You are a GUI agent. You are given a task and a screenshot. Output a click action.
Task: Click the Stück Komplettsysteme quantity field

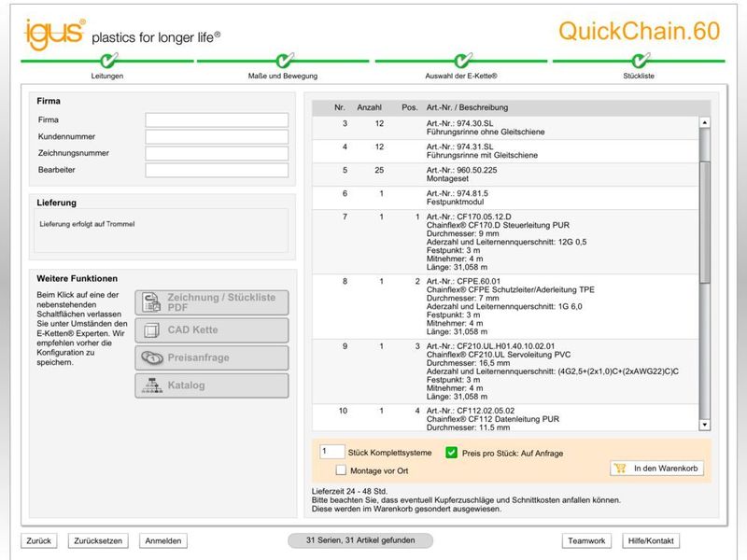pos(332,452)
